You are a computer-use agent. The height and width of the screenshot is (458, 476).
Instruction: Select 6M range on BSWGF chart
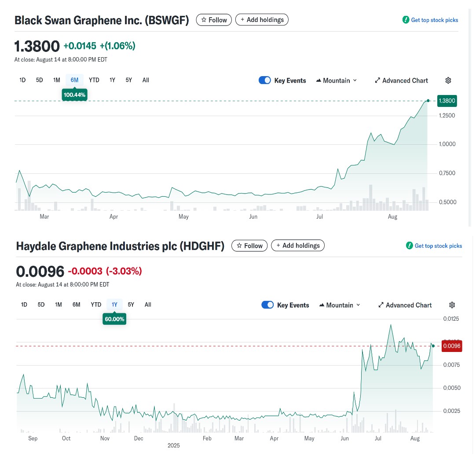(74, 80)
